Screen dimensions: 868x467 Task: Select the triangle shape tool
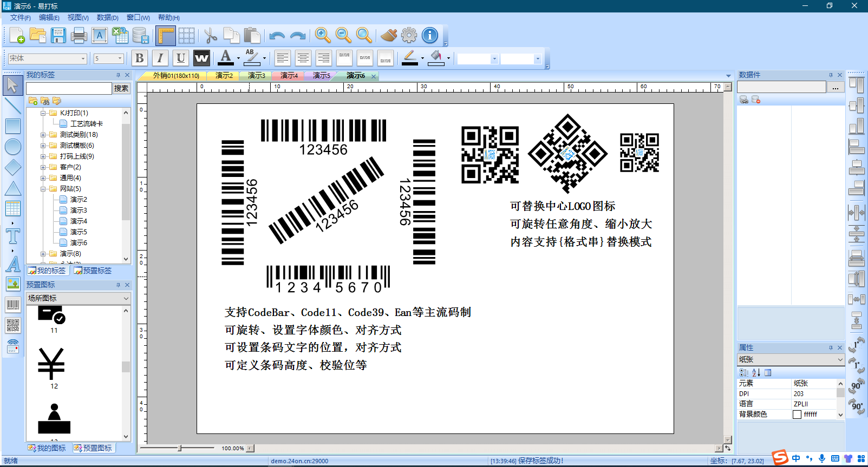pyautogui.click(x=12, y=188)
